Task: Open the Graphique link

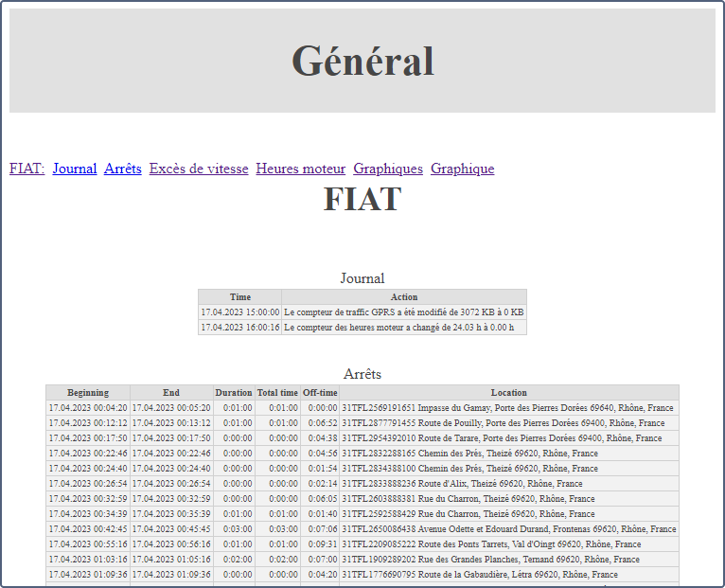Action: coord(463,169)
